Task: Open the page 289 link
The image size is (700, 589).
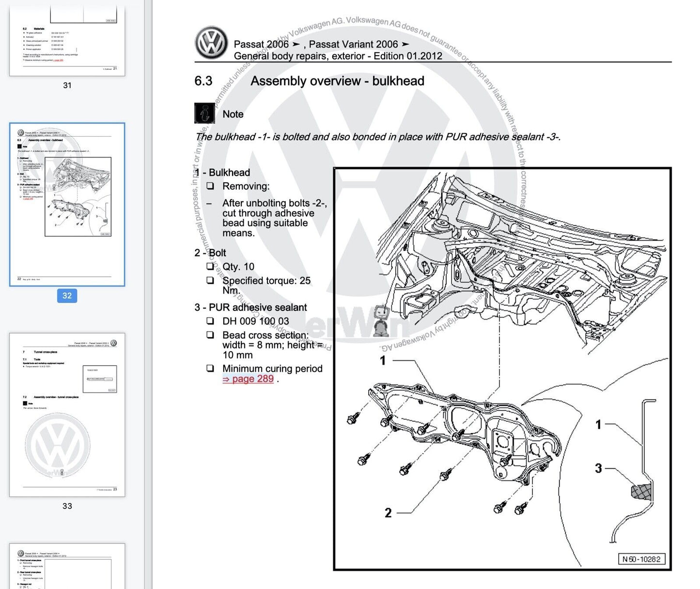Action: point(248,379)
